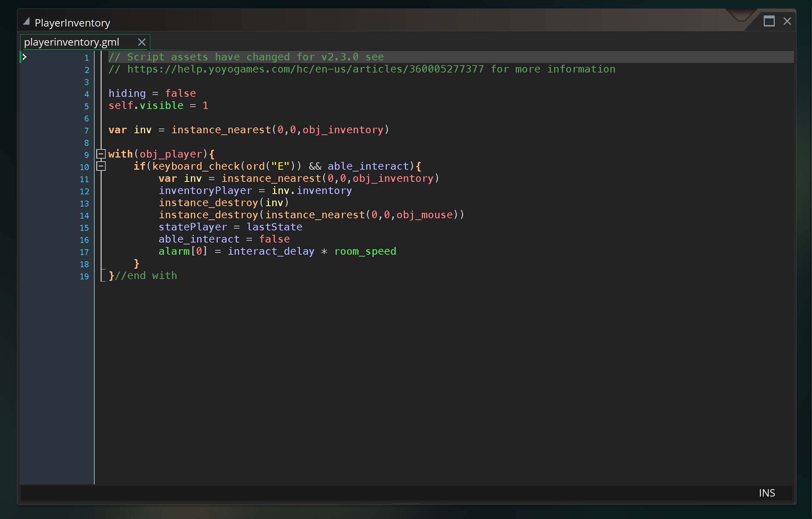This screenshot has width=812, height=519.
Task: Click the "E" string literal
Action: point(280,166)
